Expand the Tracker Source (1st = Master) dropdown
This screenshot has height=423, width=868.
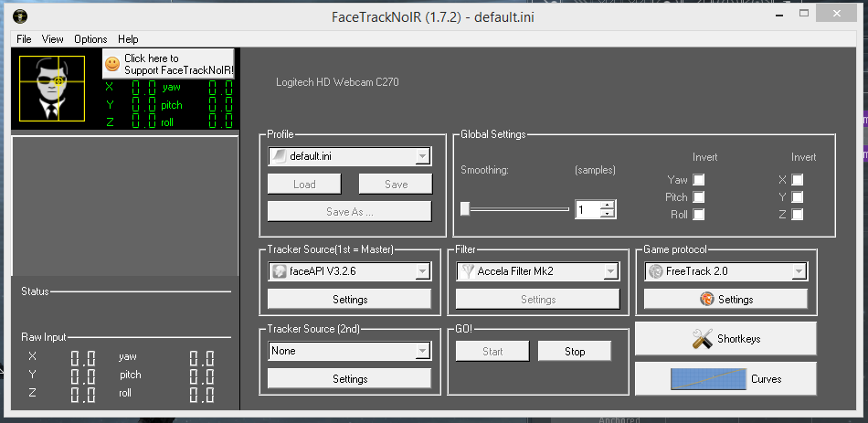(x=422, y=271)
